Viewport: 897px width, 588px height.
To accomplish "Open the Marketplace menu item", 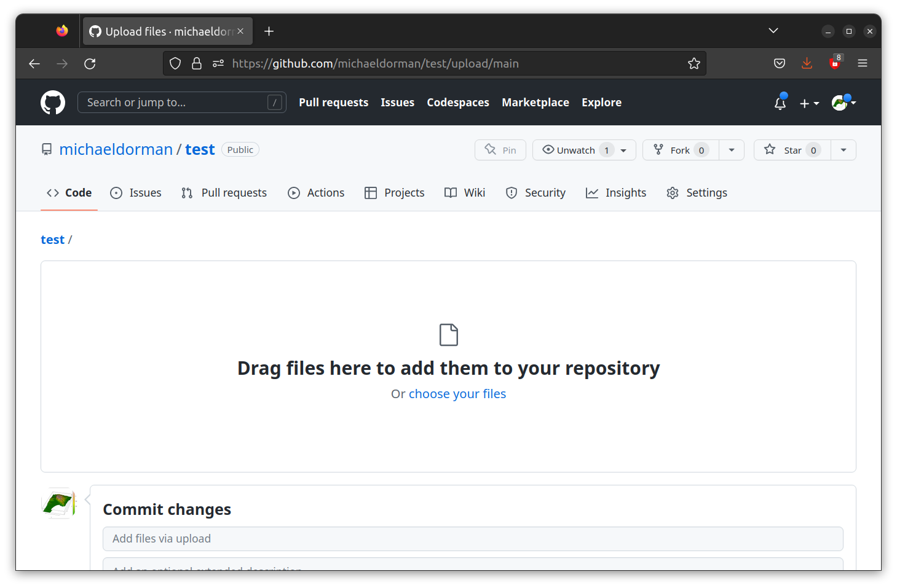I will click(x=535, y=102).
